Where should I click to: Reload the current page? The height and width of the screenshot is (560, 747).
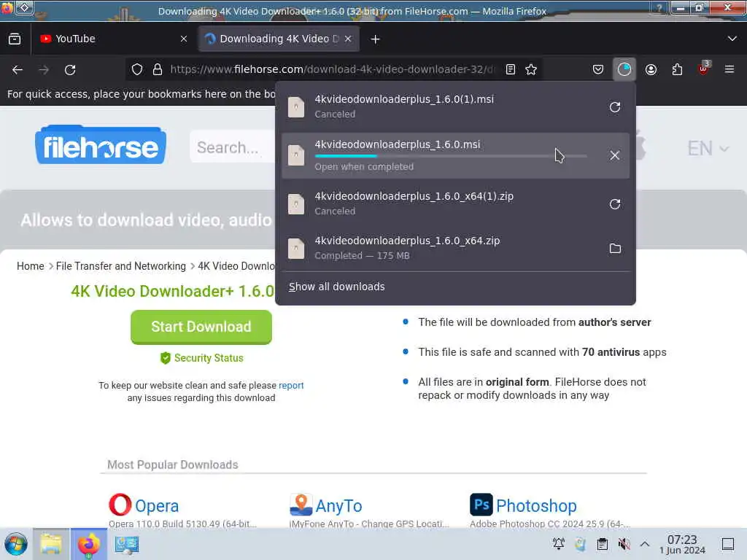tap(70, 70)
